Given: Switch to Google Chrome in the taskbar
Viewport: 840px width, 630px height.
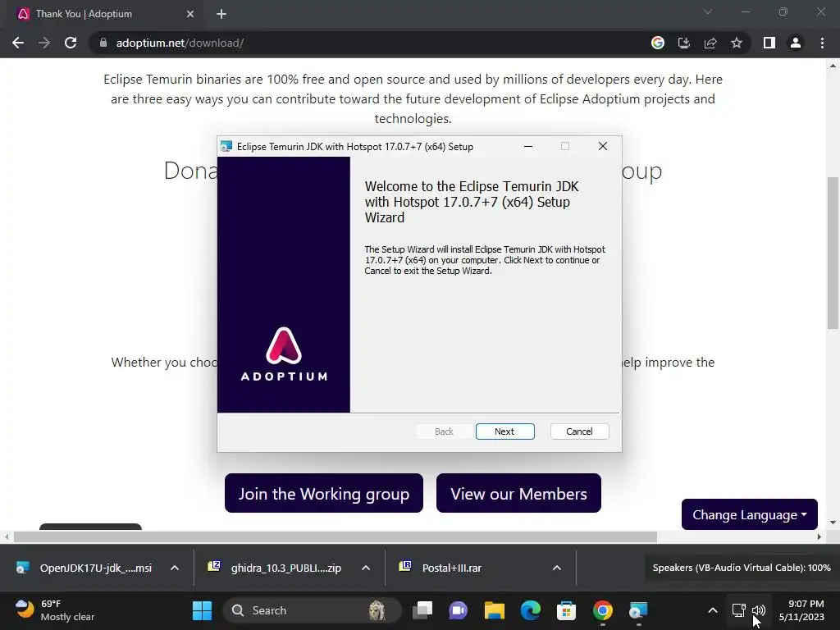Looking at the screenshot, I should [x=603, y=610].
